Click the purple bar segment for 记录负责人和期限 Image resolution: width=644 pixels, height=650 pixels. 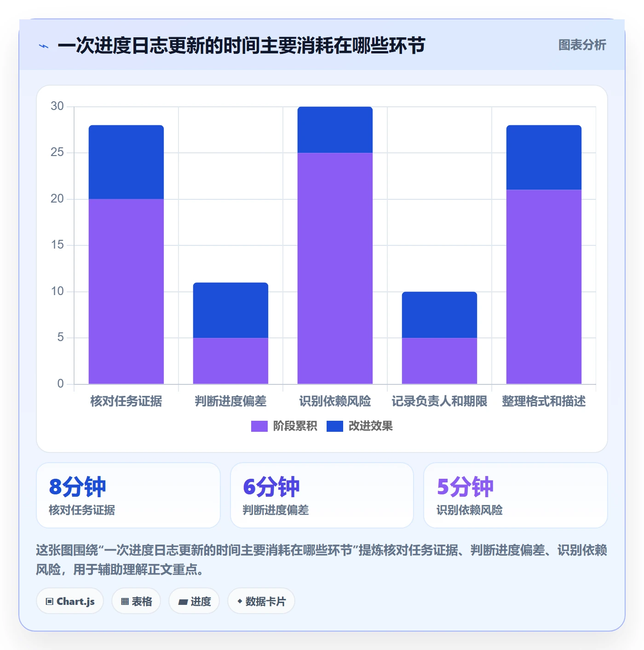tap(439, 361)
